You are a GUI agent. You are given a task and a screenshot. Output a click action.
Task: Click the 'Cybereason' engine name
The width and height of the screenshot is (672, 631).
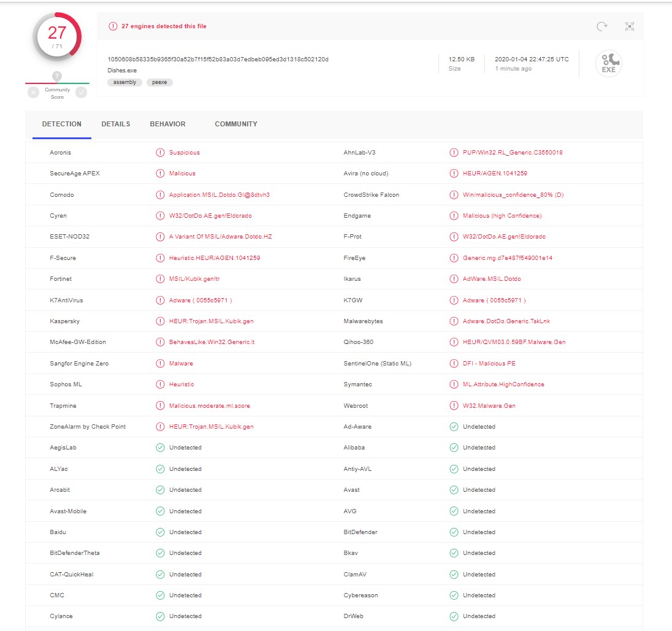(361, 595)
